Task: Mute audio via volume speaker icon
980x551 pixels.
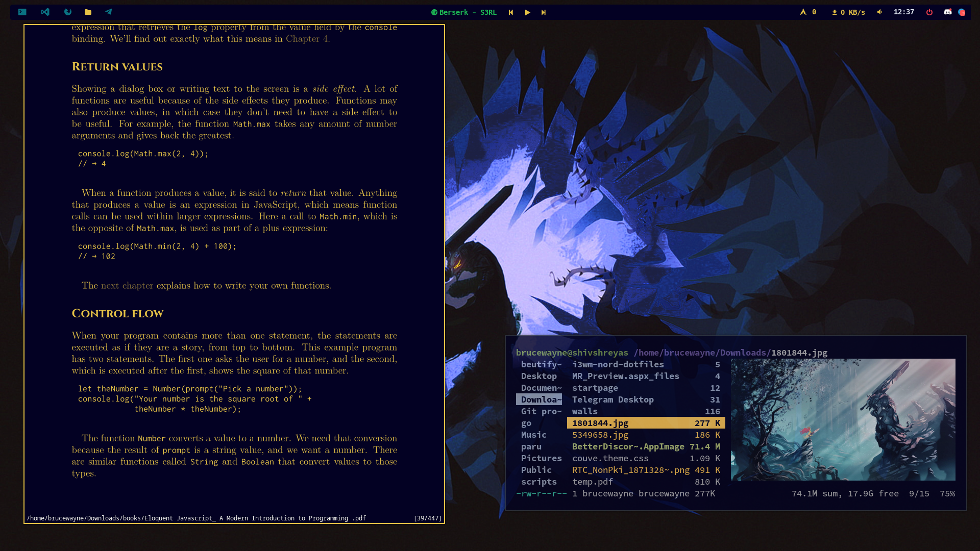Action: pos(879,12)
